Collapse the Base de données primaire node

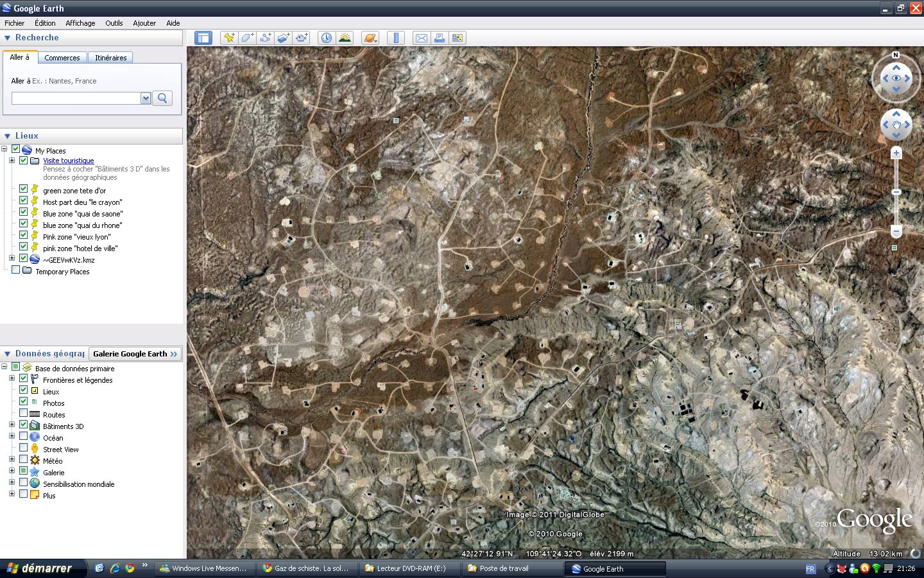coord(4,367)
